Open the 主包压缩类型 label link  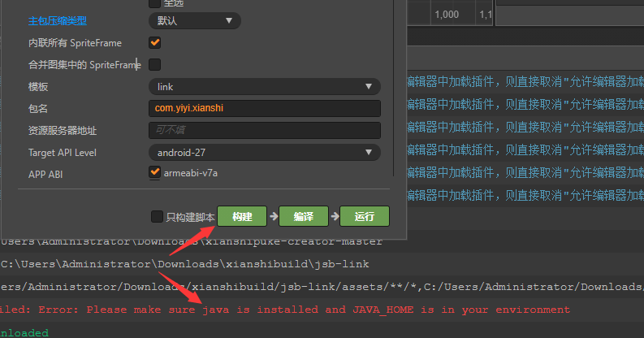pyautogui.click(x=58, y=21)
